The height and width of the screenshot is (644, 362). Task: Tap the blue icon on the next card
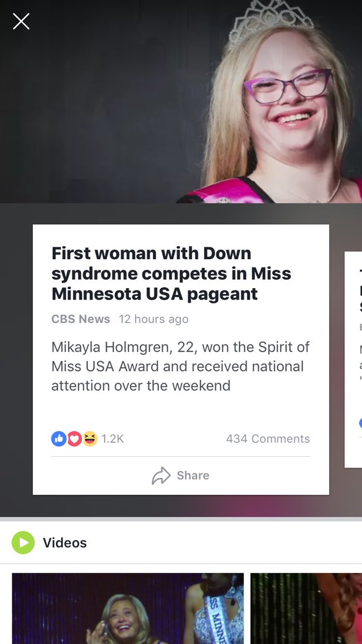coord(360,423)
